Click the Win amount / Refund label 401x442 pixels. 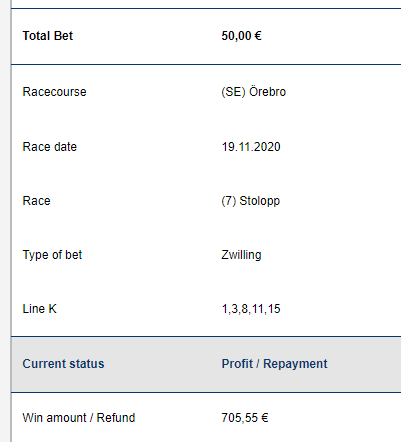[79, 418]
